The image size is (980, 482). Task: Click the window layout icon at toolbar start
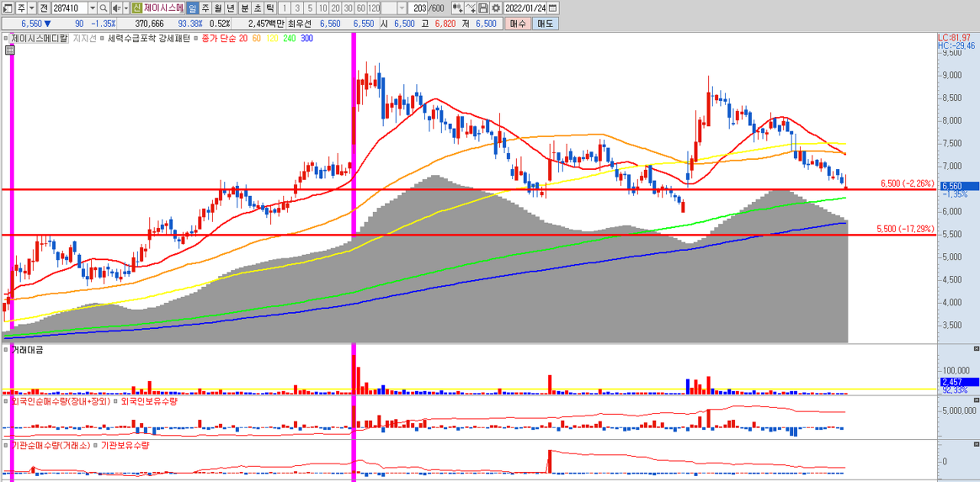click(x=8, y=8)
